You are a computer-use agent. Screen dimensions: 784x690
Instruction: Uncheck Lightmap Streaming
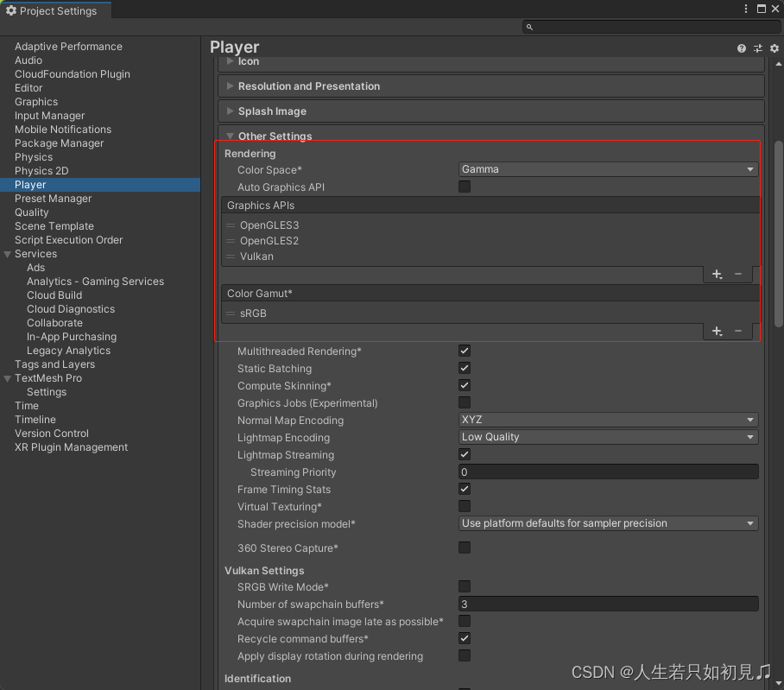coord(464,454)
